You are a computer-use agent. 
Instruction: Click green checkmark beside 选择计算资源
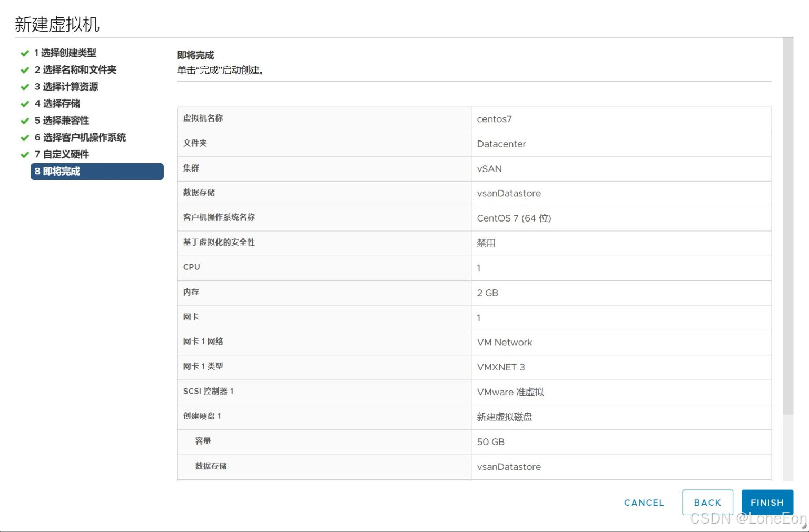pyautogui.click(x=24, y=87)
